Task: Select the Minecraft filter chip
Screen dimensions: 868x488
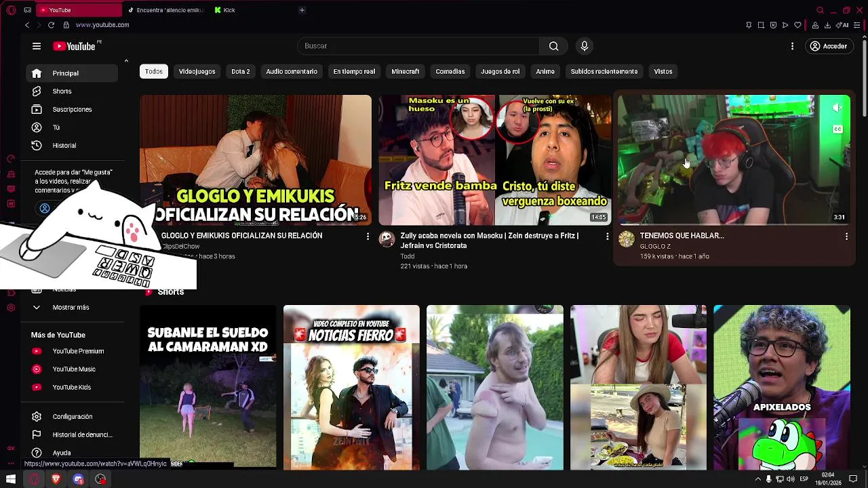Action: pyautogui.click(x=406, y=71)
